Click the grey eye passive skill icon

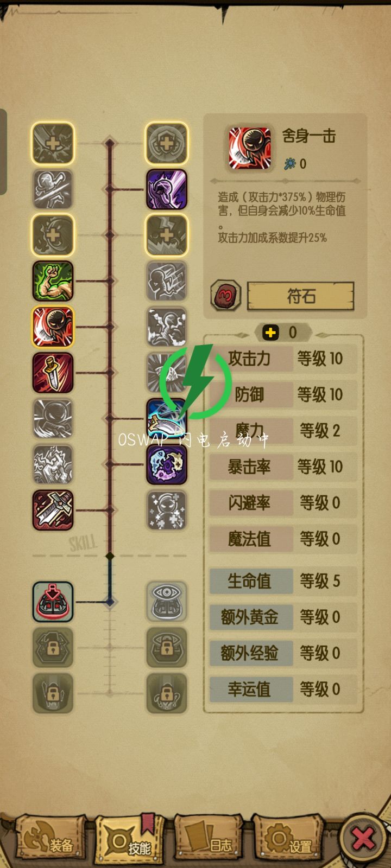(x=167, y=602)
